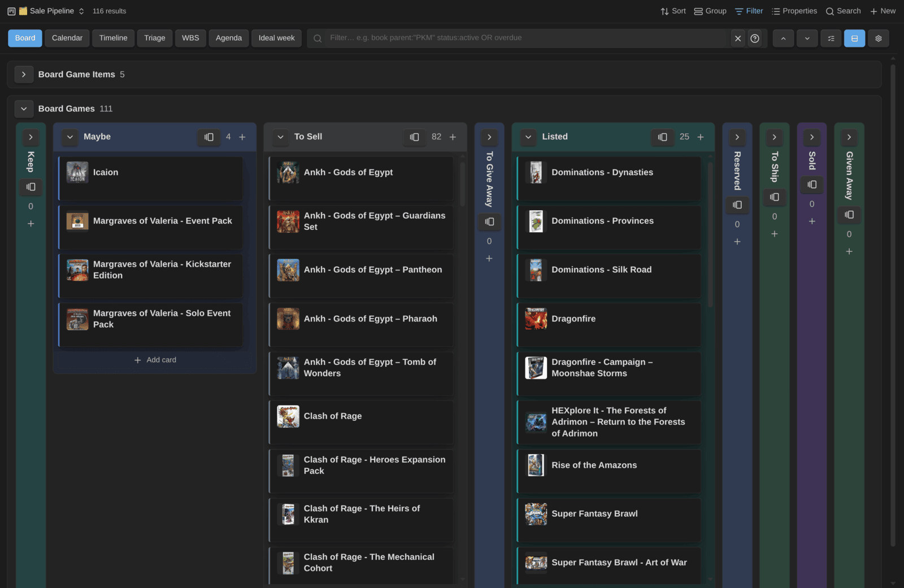
Task: Click the To Sell column scrollbar
Action: click(x=463, y=184)
